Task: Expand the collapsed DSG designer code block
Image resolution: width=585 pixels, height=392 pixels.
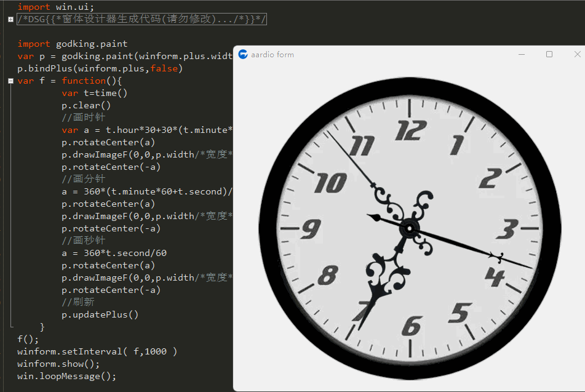Action: click(11, 20)
